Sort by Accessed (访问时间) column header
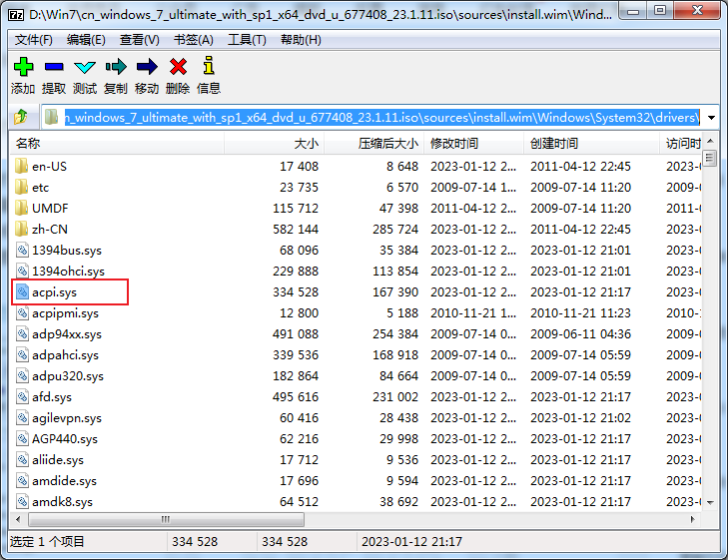 click(681, 144)
